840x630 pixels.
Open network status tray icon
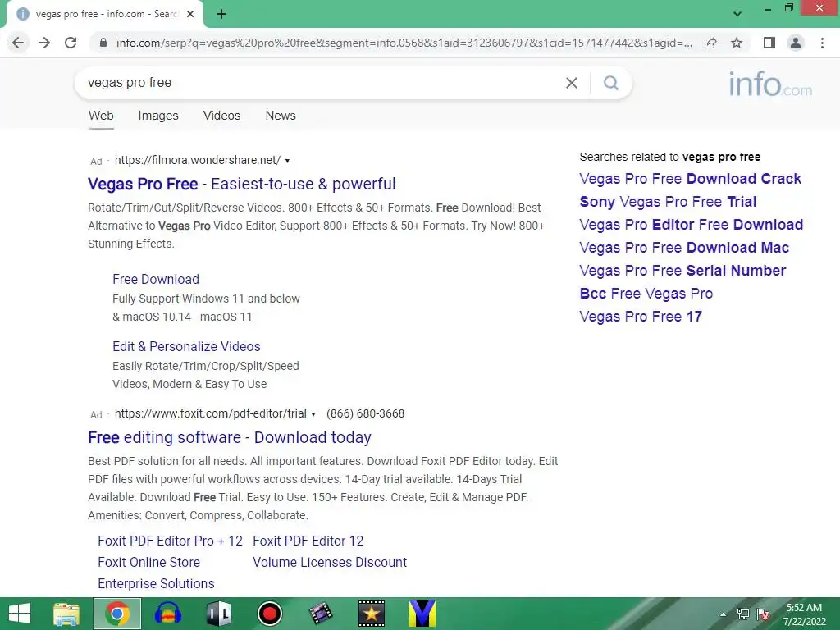coord(743,614)
